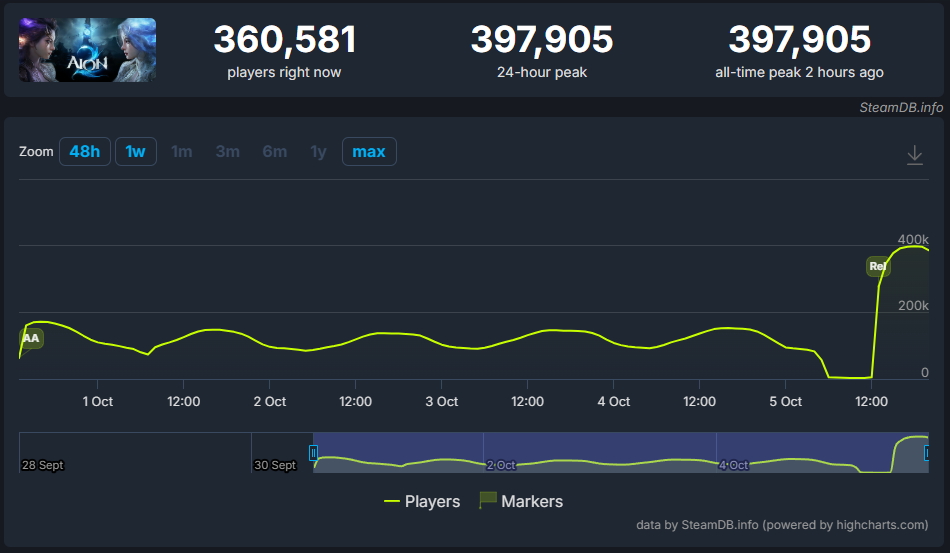950x553 pixels.
Task: Click the 28 Sept area in navigator
Action: point(42,465)
